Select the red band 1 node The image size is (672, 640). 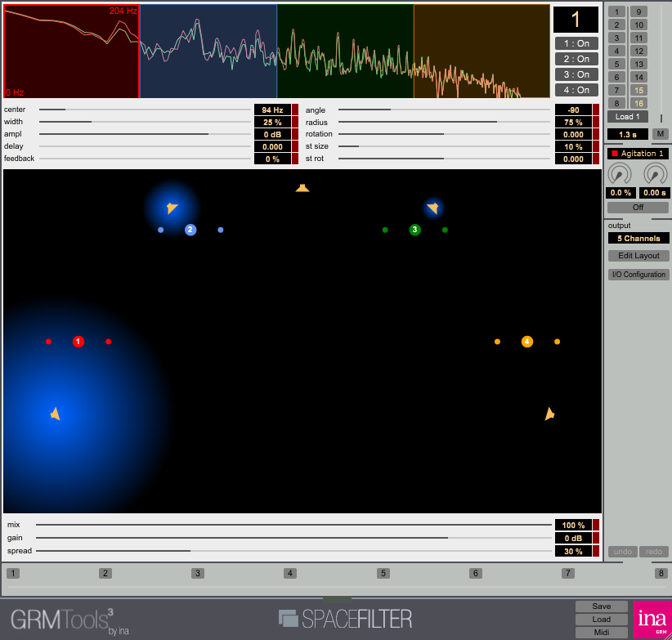coord(78,342)
